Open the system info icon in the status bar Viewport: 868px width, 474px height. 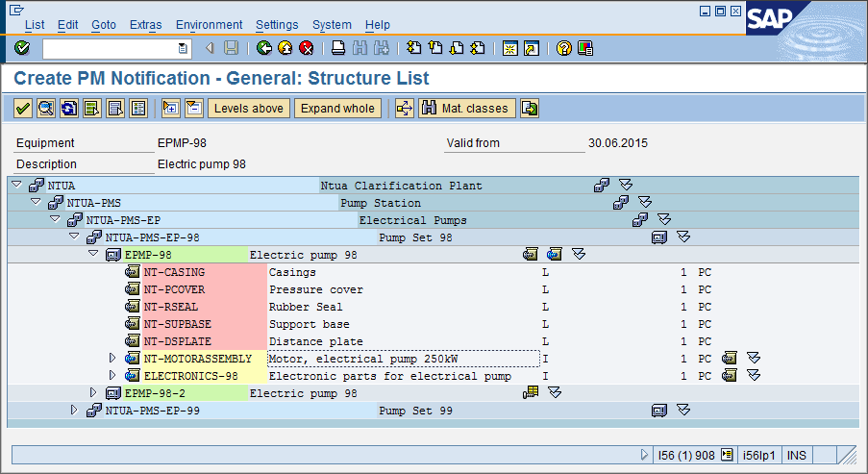(727, 455)
